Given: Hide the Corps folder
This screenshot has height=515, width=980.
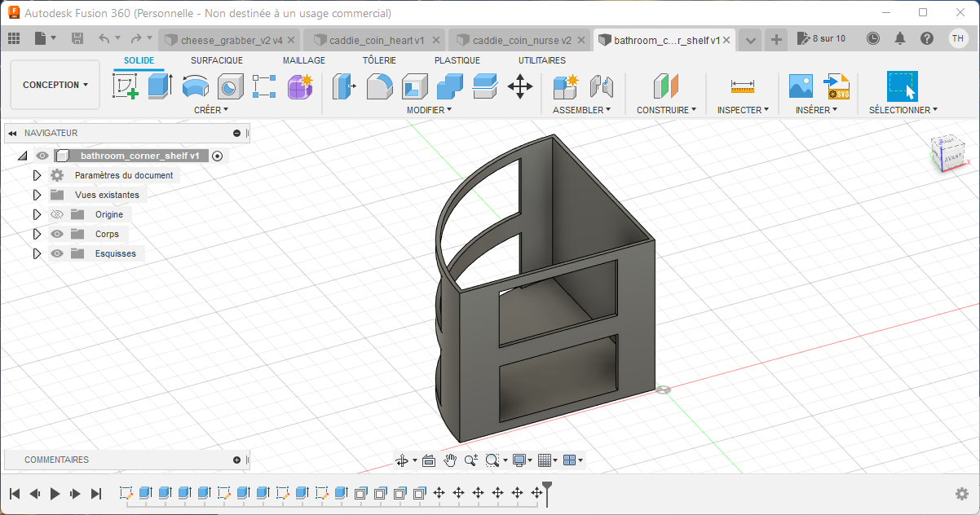Looking at the screenshot, I should [57, 234].
